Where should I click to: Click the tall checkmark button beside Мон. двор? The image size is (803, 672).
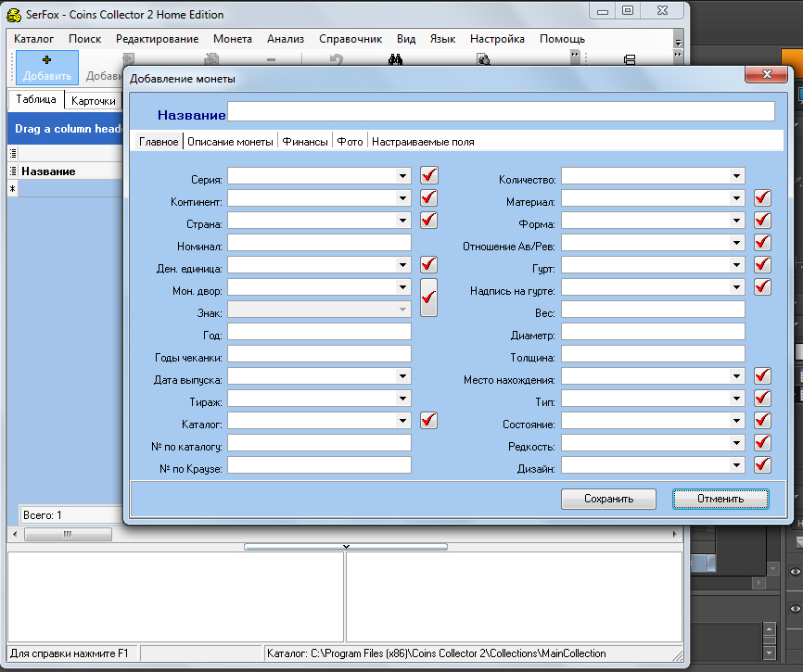tap(429, 298)
